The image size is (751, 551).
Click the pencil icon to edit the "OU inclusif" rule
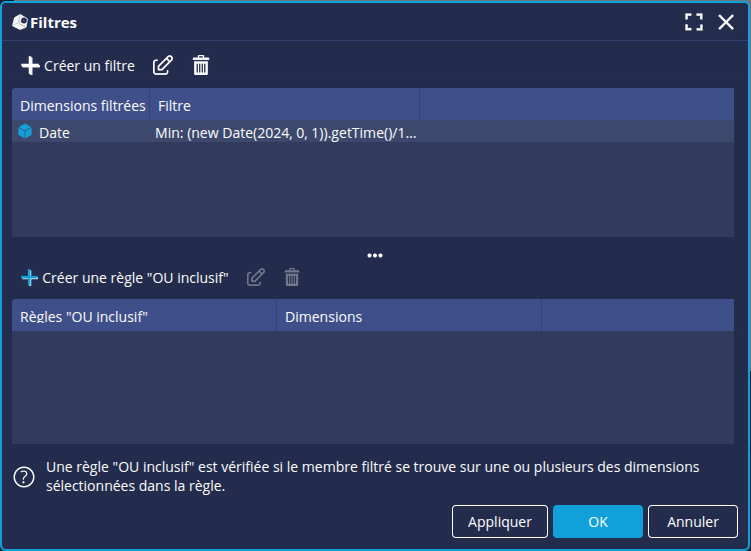256,278
